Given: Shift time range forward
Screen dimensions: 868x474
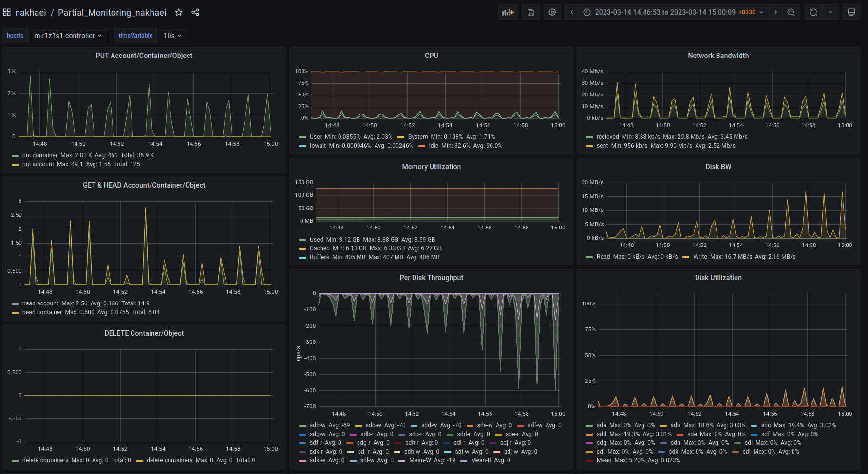Looking at the screenshot, I should (x=776, y=12).
